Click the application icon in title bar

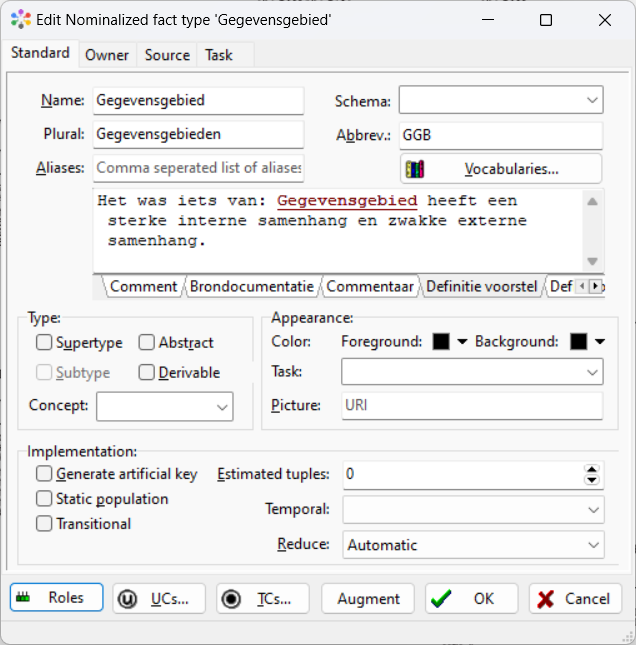tap(20, 19)
